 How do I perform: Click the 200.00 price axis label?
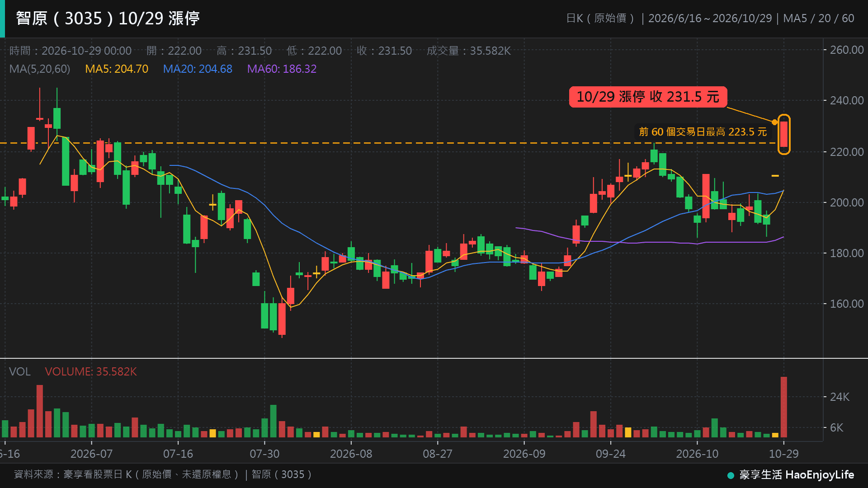coord(847,202)
